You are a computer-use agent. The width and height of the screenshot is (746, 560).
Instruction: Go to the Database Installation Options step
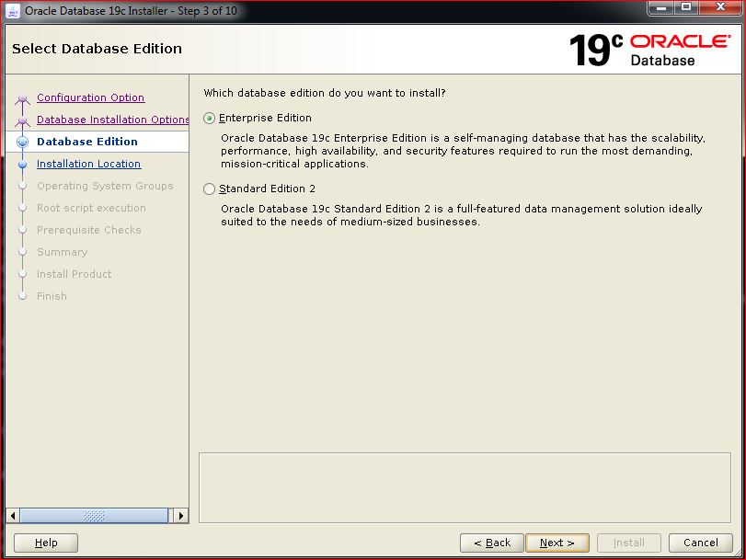(112, 120)
